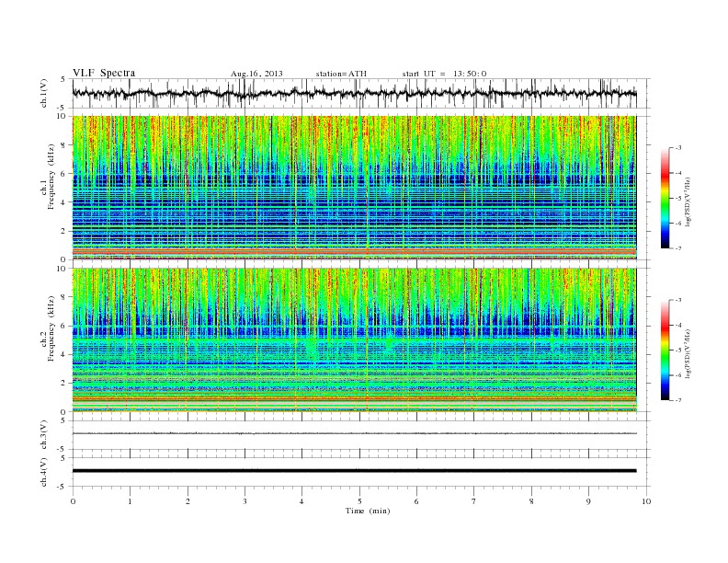Click the "9" minute tick on time axis

click(x=588, y=501)
